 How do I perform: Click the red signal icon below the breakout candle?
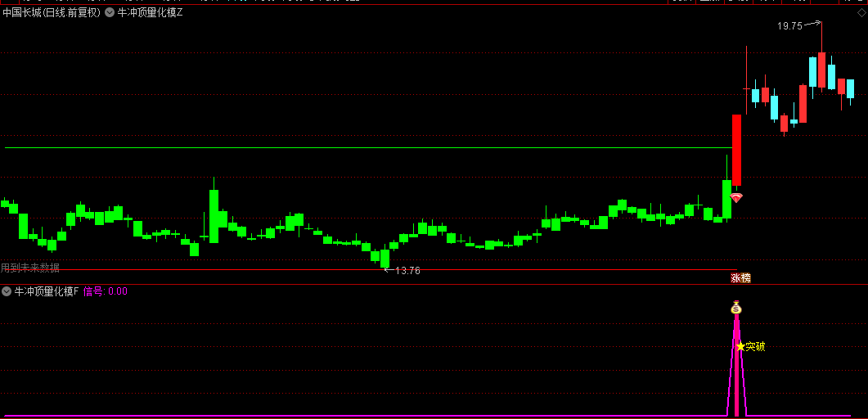[x=736, y=197]
